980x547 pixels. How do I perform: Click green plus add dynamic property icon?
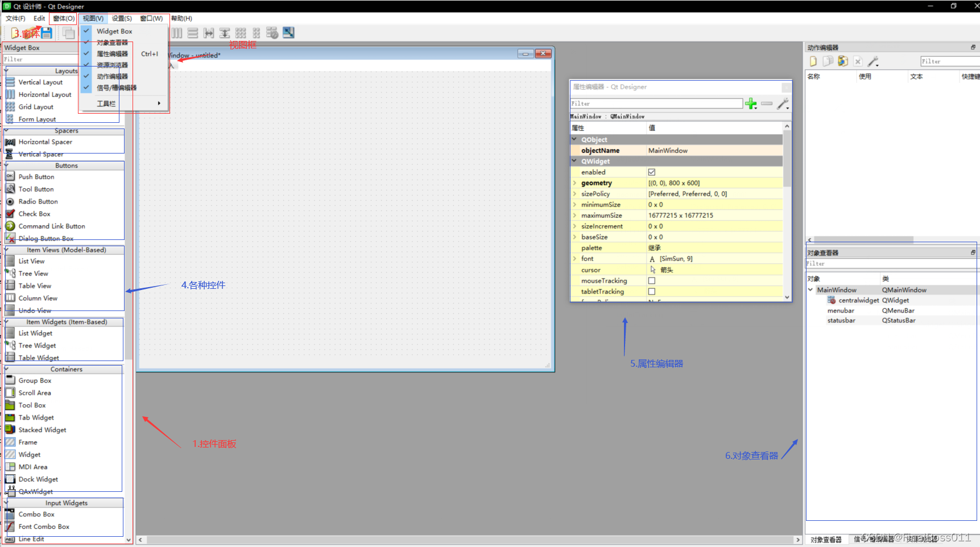tap(751, 103)
